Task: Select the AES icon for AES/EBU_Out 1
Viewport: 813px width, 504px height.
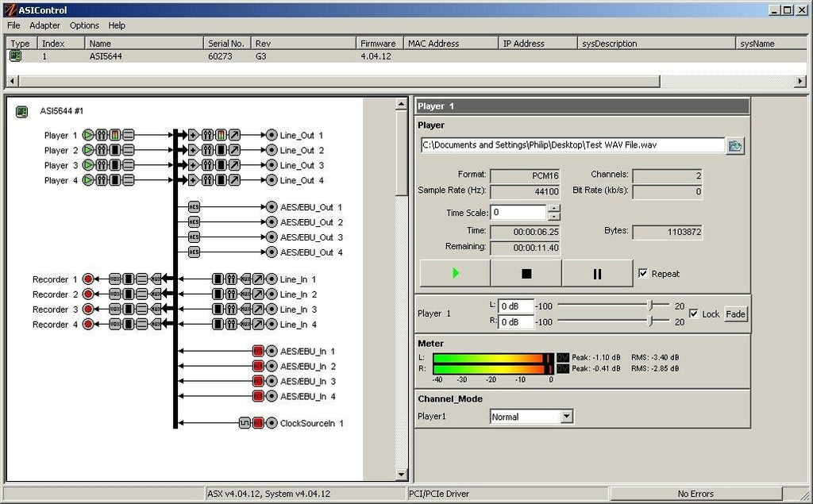Action: tap(194, 207)
